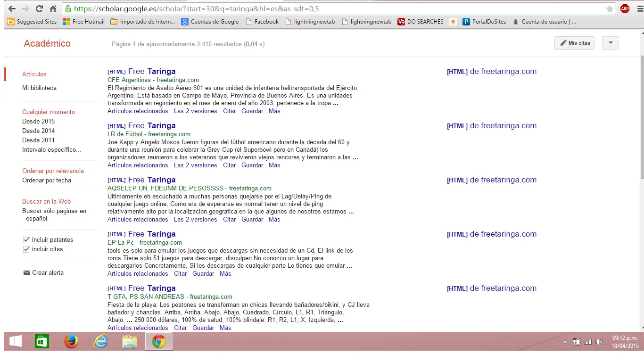Open Free Taringa title by AQSELEP UN
Screen dimensions: 644x362
click(x=152, y=180)
